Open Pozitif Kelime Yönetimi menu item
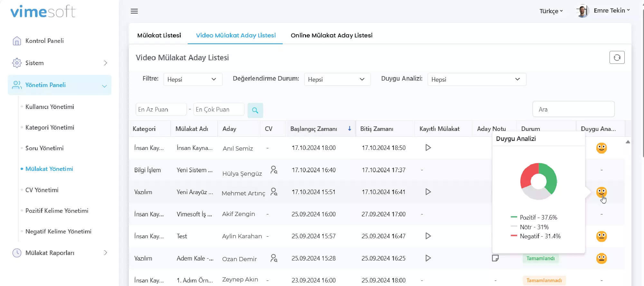644x286 pixels. (x=57, y=211)
